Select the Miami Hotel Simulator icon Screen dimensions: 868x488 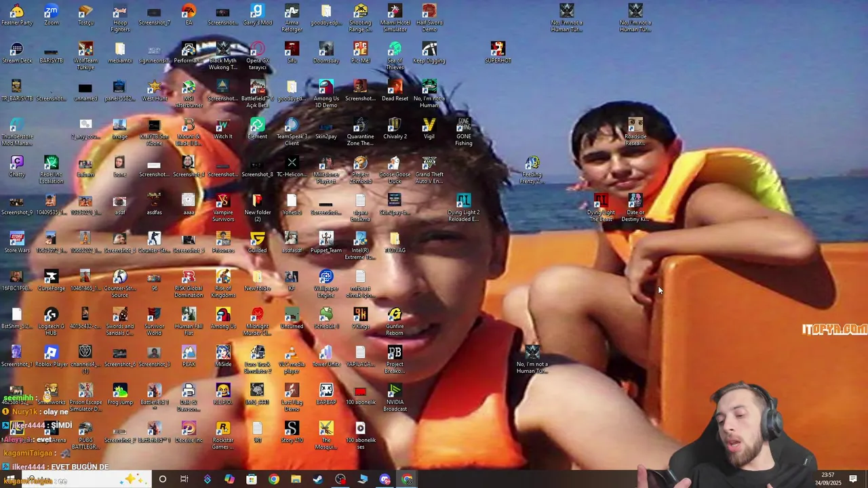coord(395,18)
